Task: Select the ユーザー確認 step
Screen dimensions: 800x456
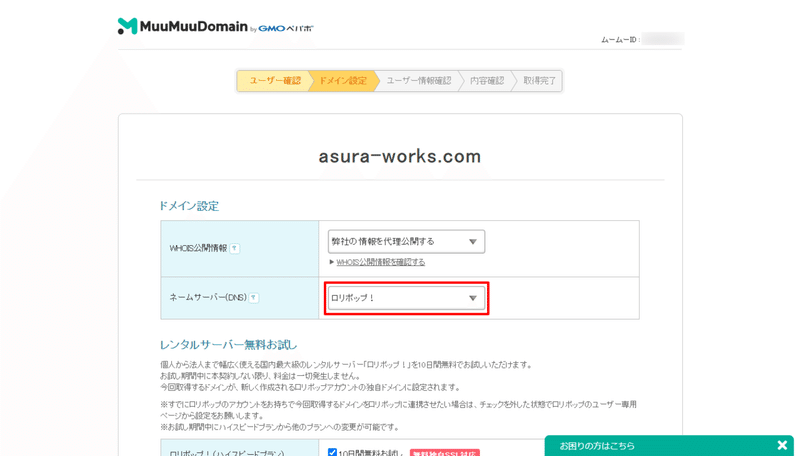Action: 274,81
